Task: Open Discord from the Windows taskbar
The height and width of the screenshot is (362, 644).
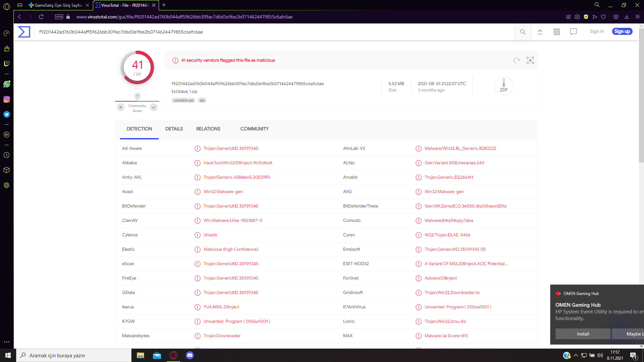Action: 190,355
